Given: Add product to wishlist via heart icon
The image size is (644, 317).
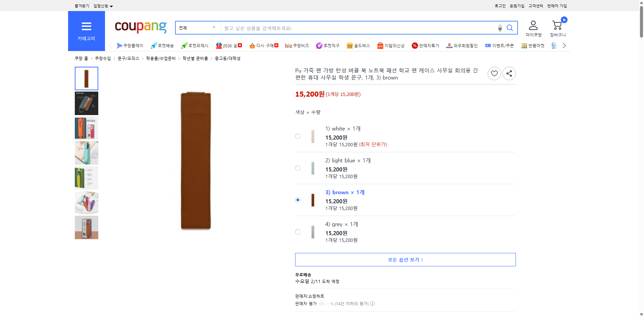Looking at the screenshot, I should [494, 73].
